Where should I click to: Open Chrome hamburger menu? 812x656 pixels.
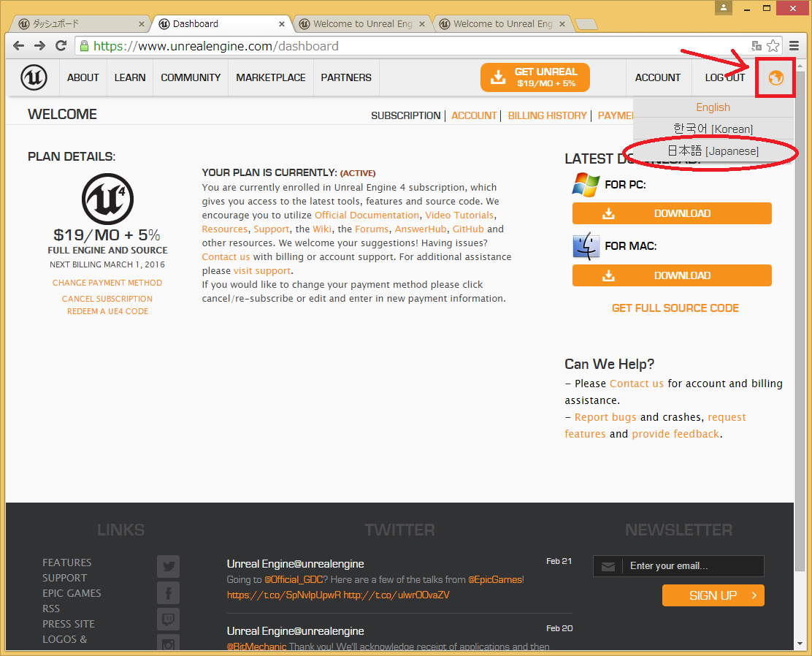click(x=794, y=45)
